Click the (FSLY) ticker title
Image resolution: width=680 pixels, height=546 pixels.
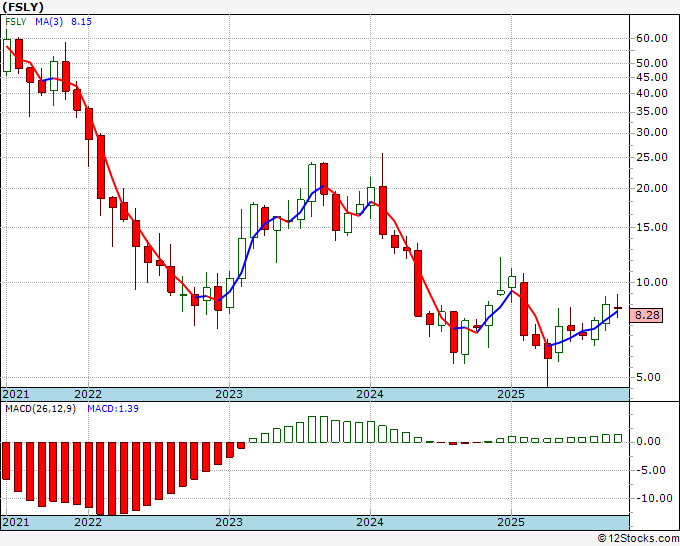pyautogui.click(x=23, y=7)
